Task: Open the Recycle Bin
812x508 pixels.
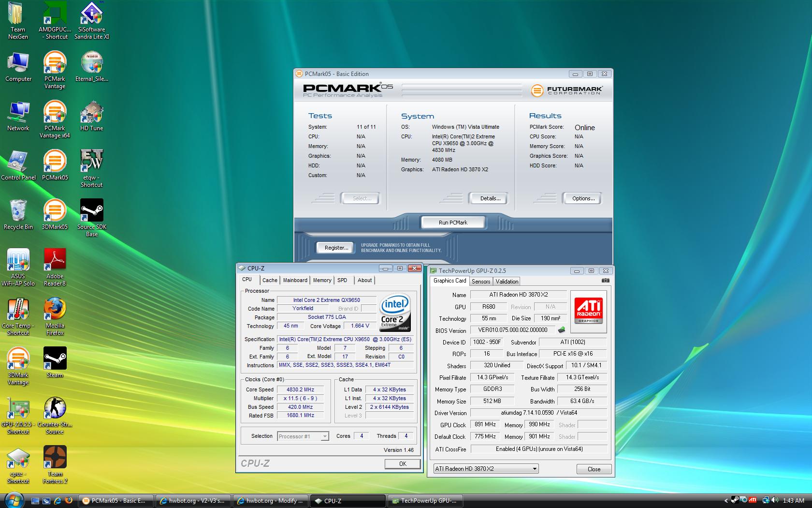Action: tap(18, 215)
